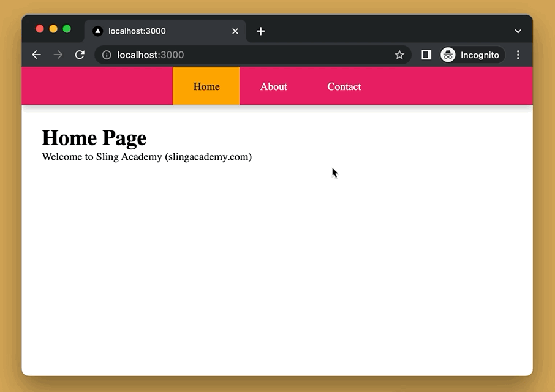Expand the tab search chevron

[518, 31]
